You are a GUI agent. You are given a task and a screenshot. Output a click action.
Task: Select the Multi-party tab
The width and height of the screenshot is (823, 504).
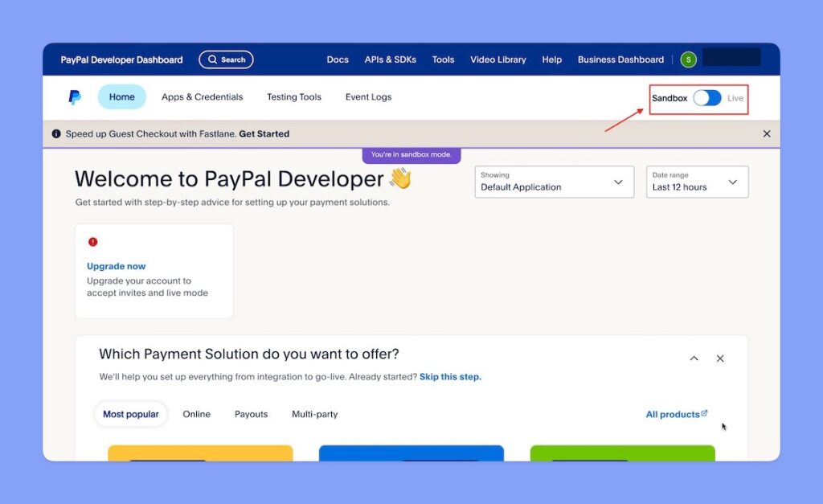314,414
